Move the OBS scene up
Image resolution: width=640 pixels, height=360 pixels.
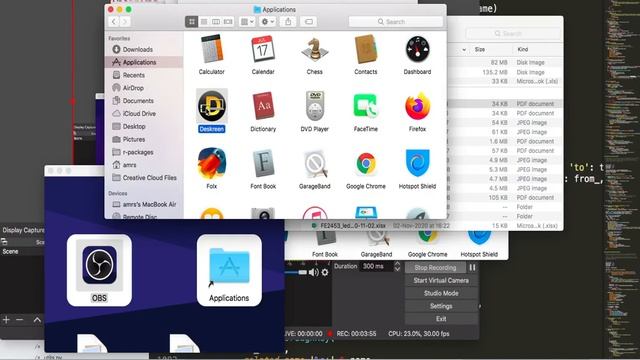tap(37, 320)
